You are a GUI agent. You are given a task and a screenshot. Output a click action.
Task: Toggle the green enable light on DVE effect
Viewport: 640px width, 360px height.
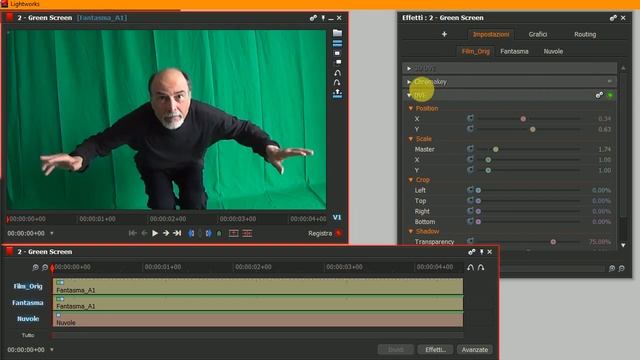[x=610, y=96]
